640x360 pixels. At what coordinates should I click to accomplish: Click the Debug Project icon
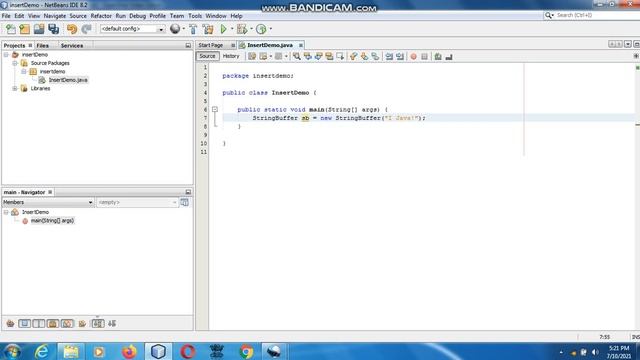[242, 29]
